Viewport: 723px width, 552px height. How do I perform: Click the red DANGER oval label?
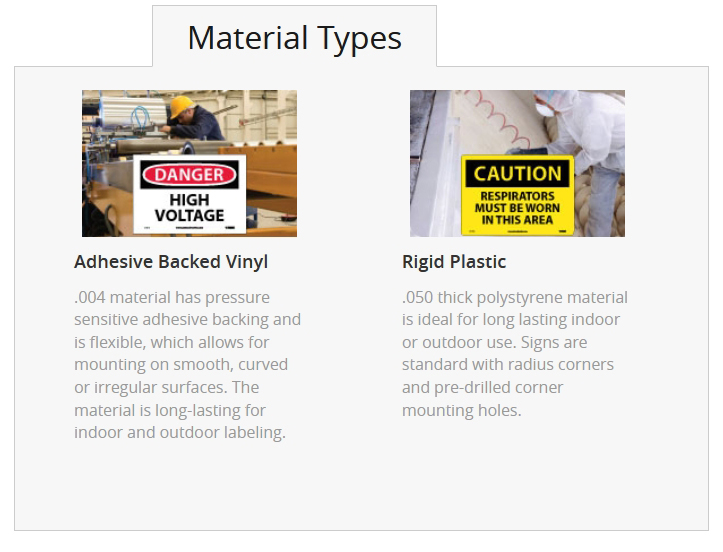point(190,175)
